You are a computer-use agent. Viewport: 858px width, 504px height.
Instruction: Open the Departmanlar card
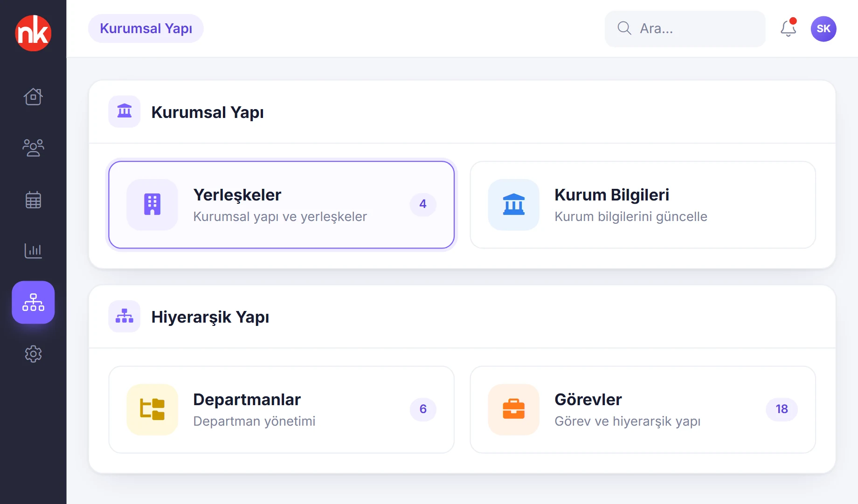pyautogui.click(x=282, y=409)
